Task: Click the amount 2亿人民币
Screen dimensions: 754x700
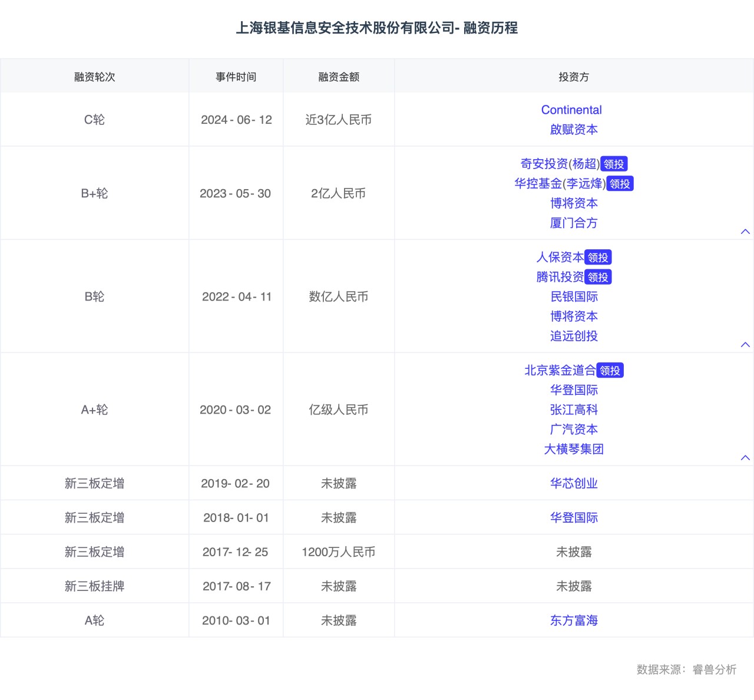Action: click(x=339, y=193)
